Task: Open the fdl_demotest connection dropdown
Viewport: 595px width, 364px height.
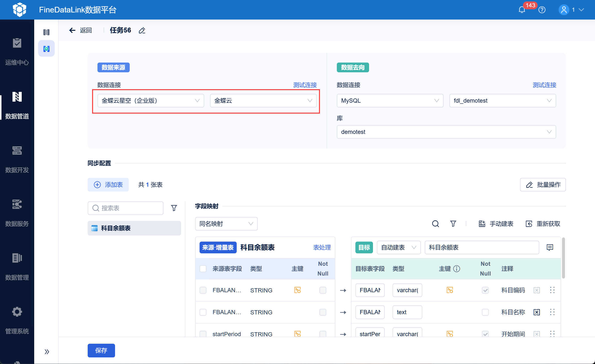Action: 503,101
